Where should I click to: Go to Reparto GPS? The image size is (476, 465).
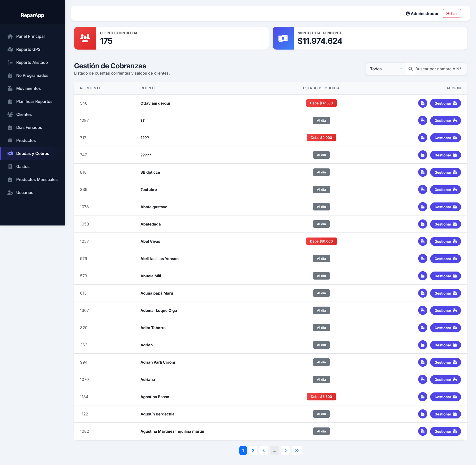point(33,49)
